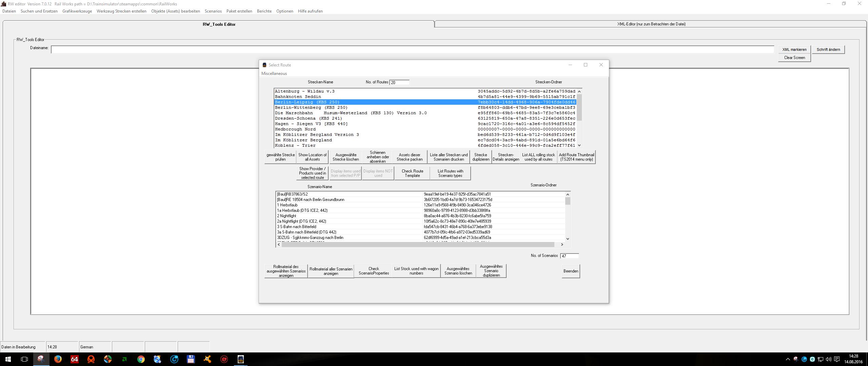Show hidden system tray icons
The width and height of the screenshot is (868, 366).
tap(788, 359)
